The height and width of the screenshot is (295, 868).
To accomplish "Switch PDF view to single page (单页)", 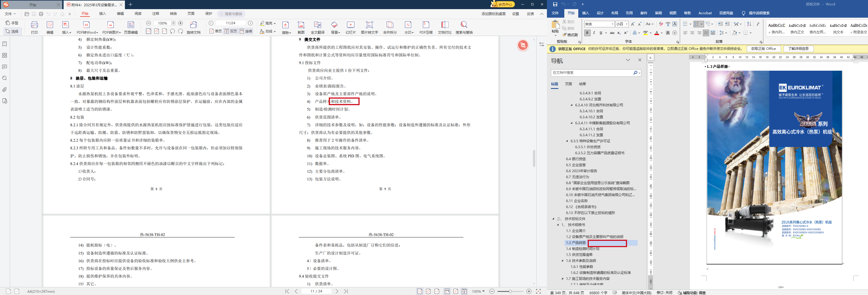I will [x=216, y=31].
